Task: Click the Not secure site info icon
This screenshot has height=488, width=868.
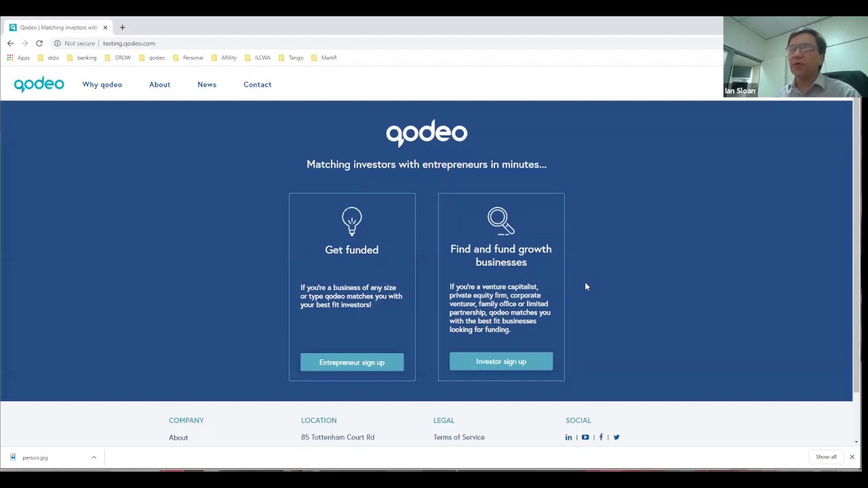Action: pyautogui.click(x=57, y=43)
